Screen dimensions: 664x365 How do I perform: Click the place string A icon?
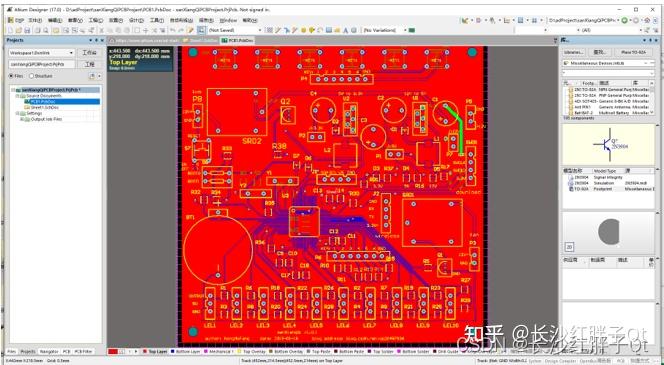click(x=345, y=30)
